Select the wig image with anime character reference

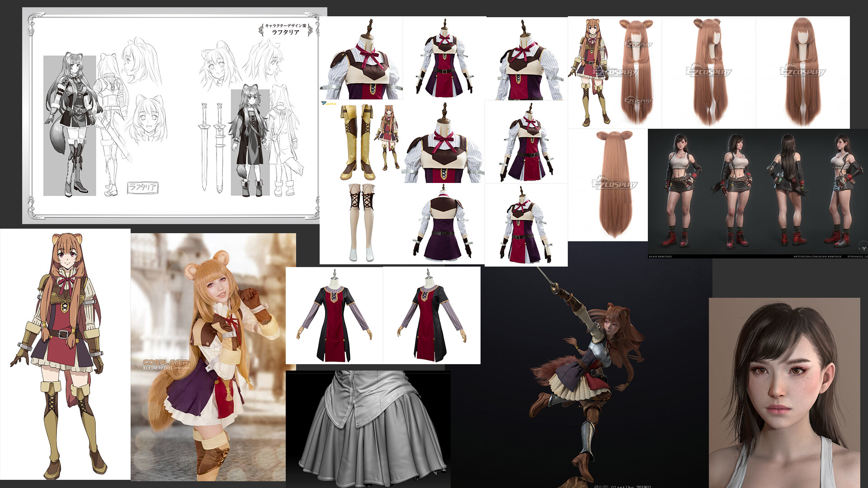615,73
